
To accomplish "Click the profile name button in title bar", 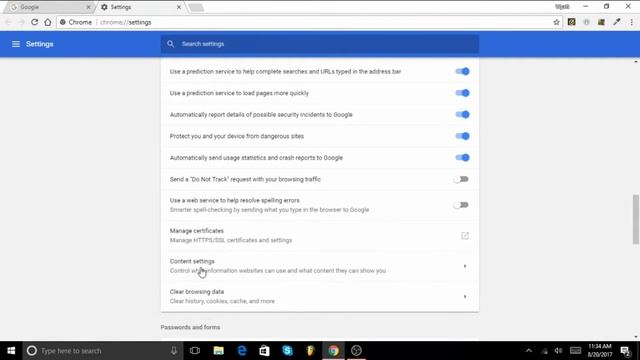I will coord(562,7).
